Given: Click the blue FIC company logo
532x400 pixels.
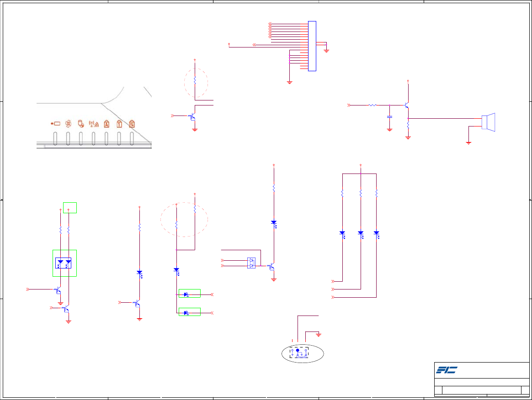Looking at the screenshot, I should [447, 370].
